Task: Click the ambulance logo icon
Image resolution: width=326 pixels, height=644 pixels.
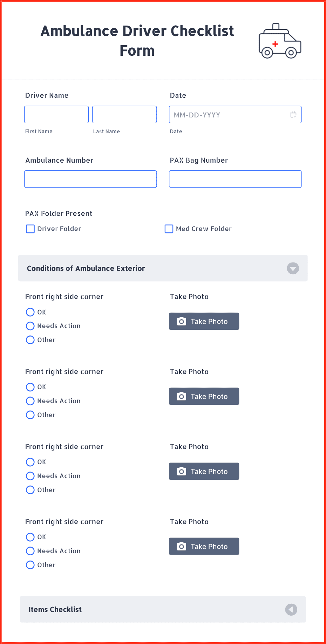Action: tap(279, 40)
